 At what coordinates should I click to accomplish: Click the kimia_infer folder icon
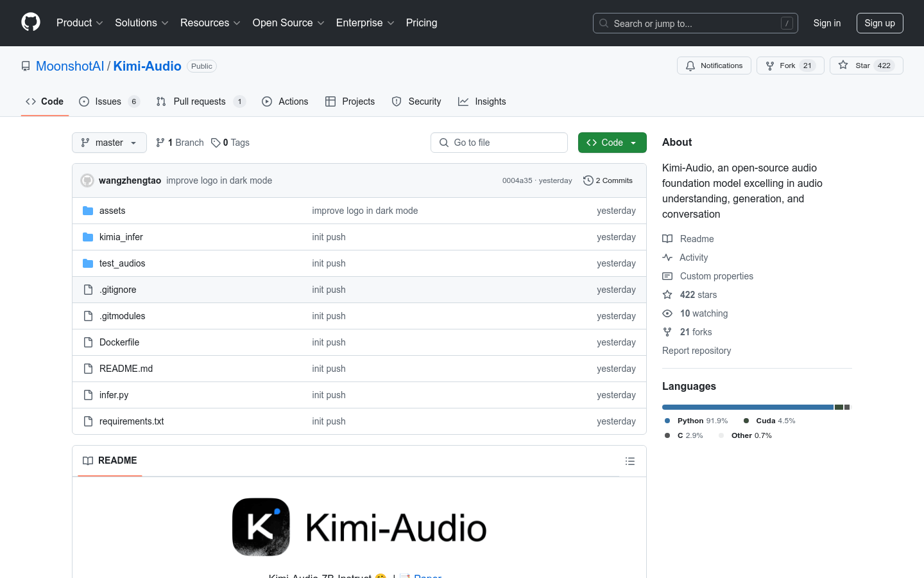click(88, 237)
